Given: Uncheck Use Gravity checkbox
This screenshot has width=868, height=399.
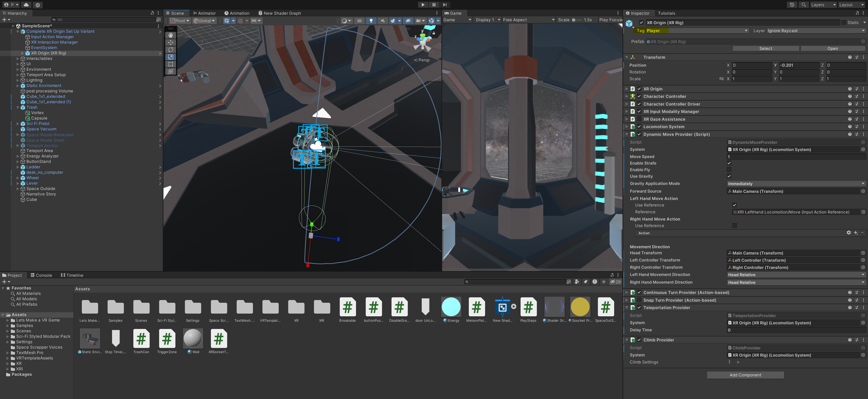Looking at the screenshot, I should pos(729,176).
